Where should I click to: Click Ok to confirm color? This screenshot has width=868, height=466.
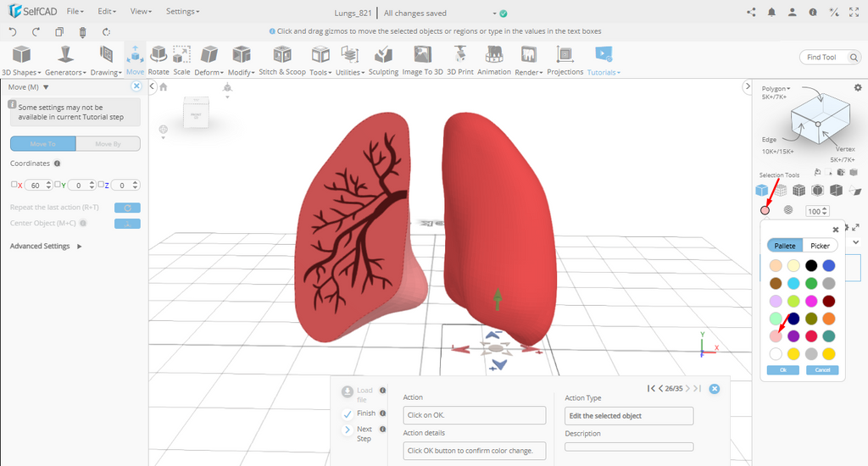[782, 370]
